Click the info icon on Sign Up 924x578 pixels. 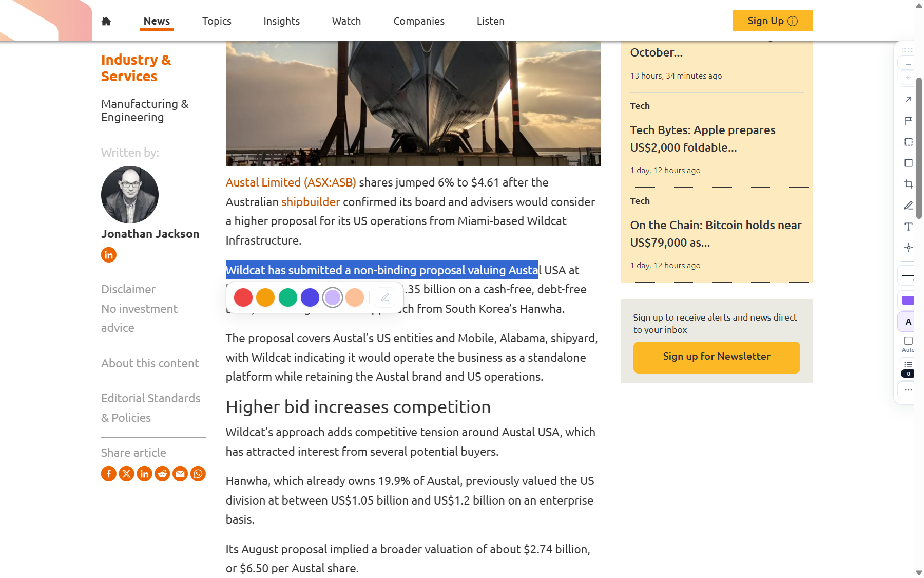coord(793,21)
